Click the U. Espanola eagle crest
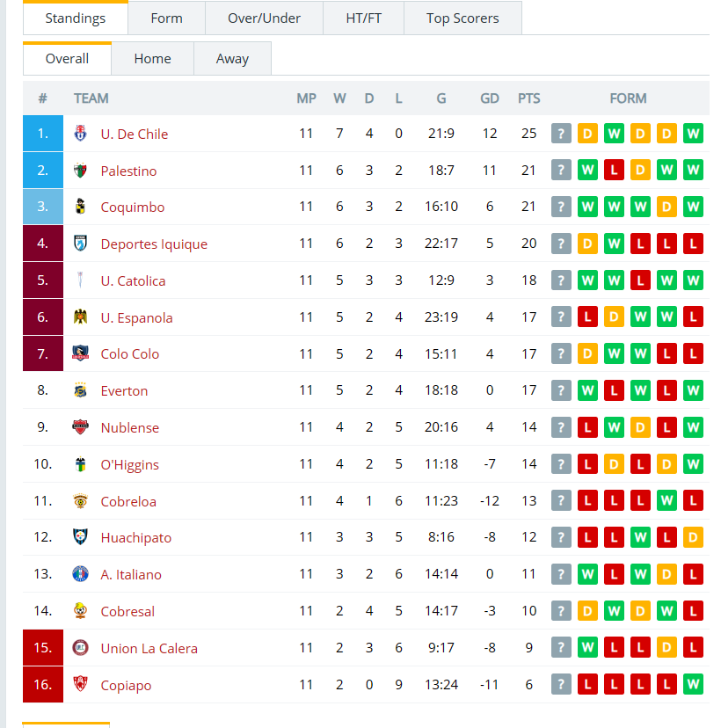The height and width of the screenshot is (728, 721). pyautogui.click(x=80, y=317)
